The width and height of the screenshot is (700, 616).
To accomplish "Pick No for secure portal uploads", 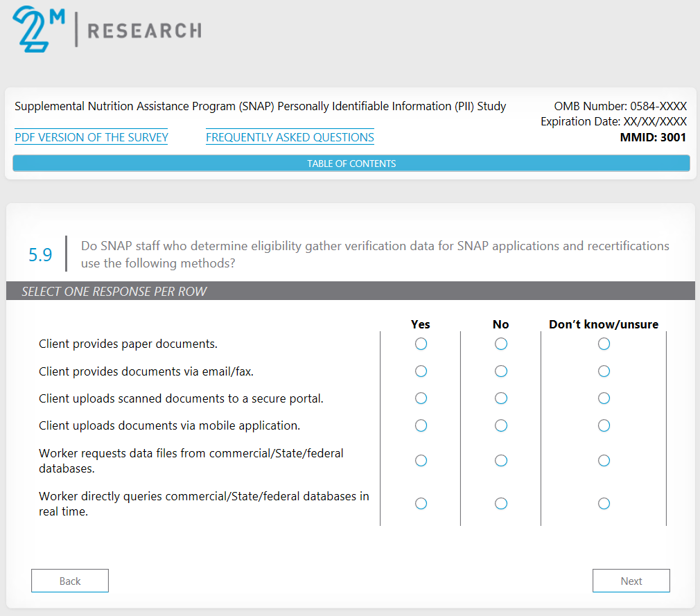I will [x=501, y=398].
